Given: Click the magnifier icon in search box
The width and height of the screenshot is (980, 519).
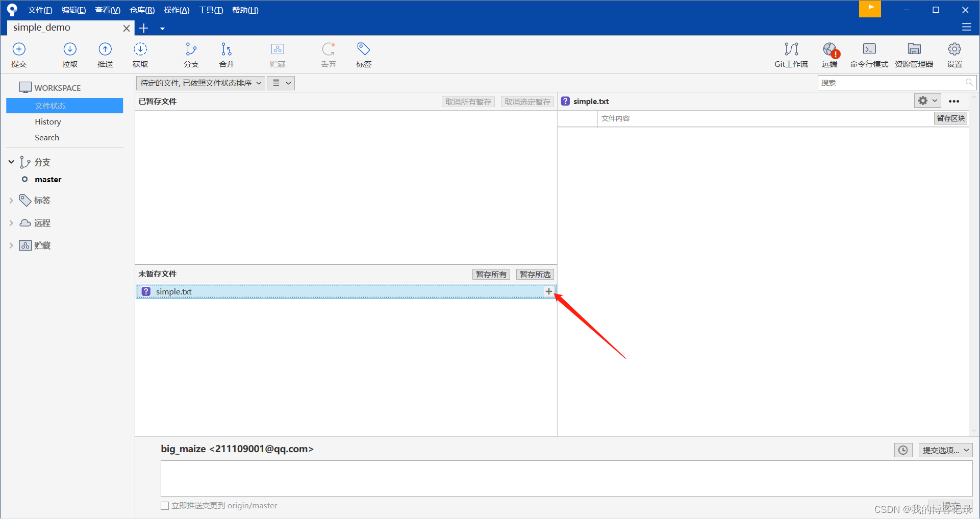Looking at the screenshot, I should 969,82.
